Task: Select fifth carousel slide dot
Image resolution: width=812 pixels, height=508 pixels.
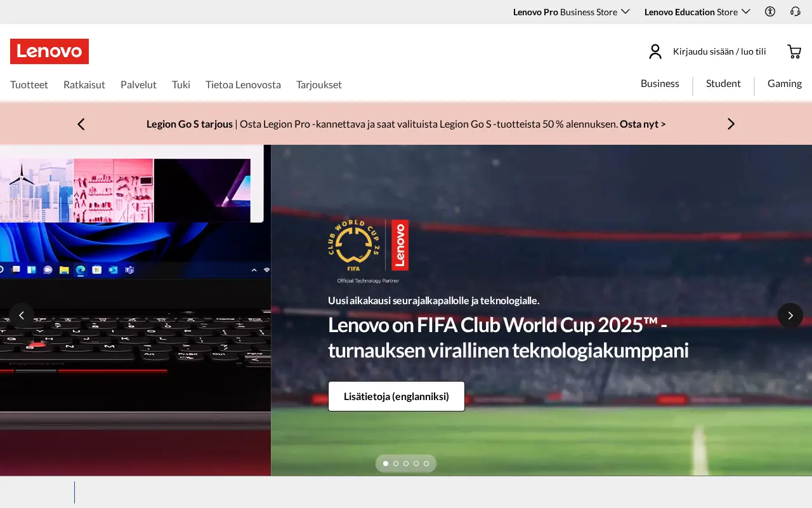Action: click(426, 464)
